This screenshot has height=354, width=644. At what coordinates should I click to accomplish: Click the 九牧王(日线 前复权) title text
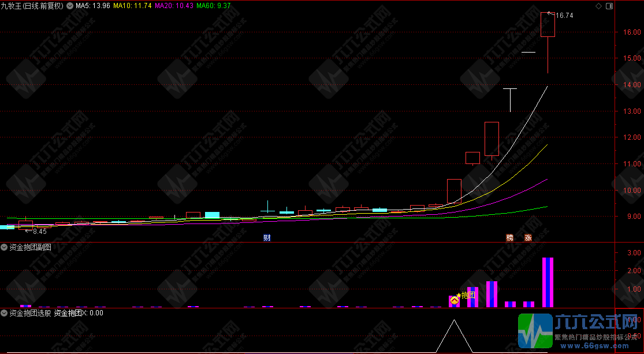32,6
